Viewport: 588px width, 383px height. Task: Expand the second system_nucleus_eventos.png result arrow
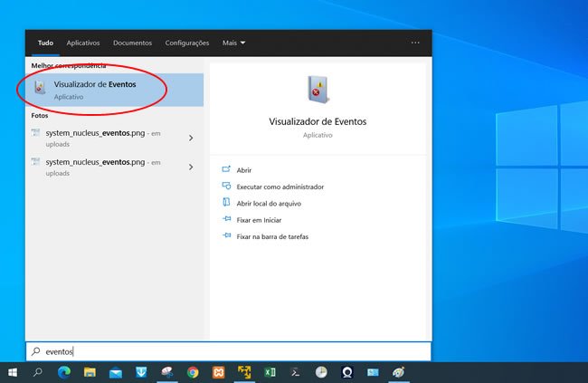tap(191, 167)
